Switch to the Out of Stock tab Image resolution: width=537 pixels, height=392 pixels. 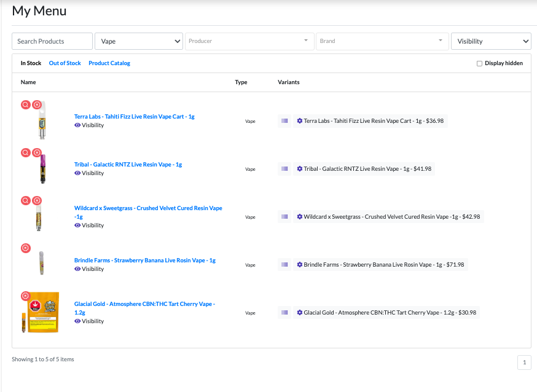65,63
